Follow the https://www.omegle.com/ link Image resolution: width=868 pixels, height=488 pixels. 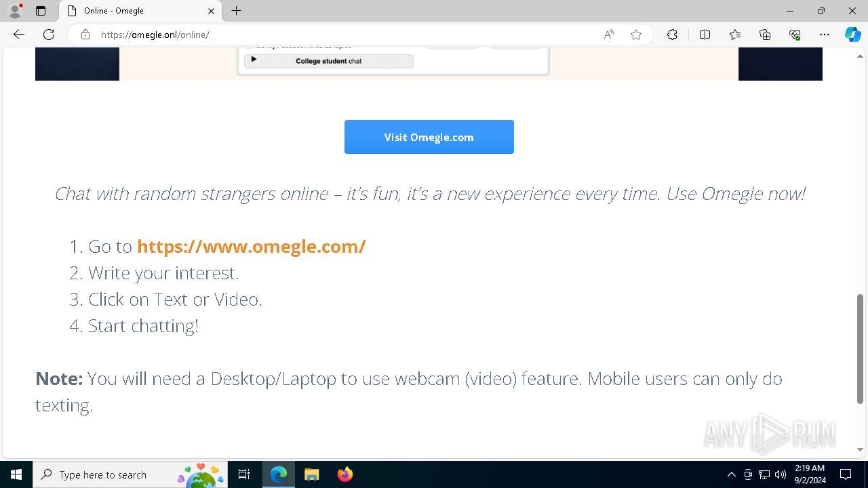(x=252, y=246)
